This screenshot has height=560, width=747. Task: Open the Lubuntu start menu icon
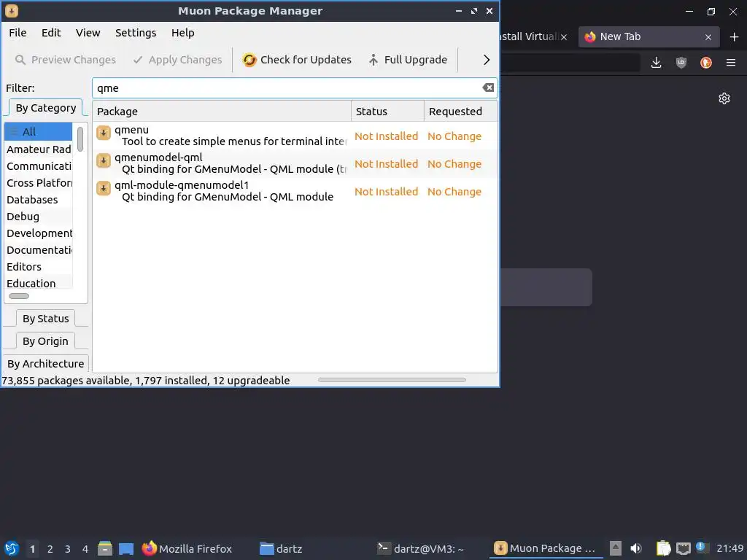(12, 548)
